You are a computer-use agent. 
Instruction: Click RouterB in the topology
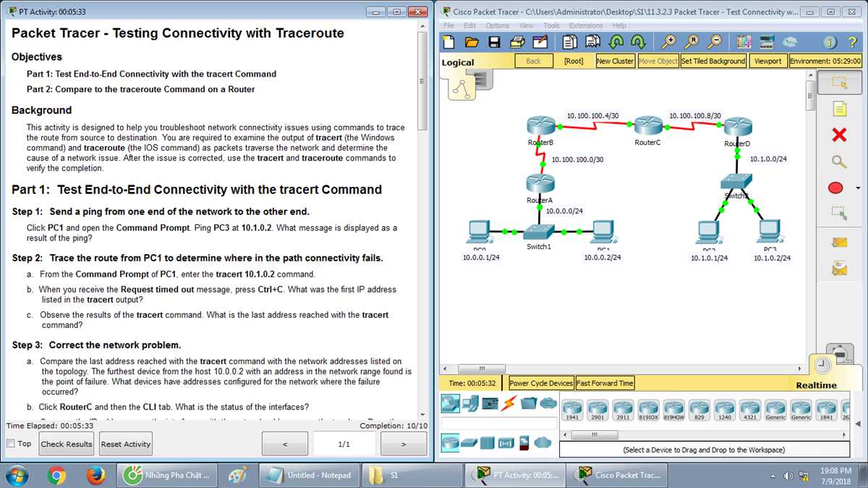pyautogui.click(x=540, y=125)
